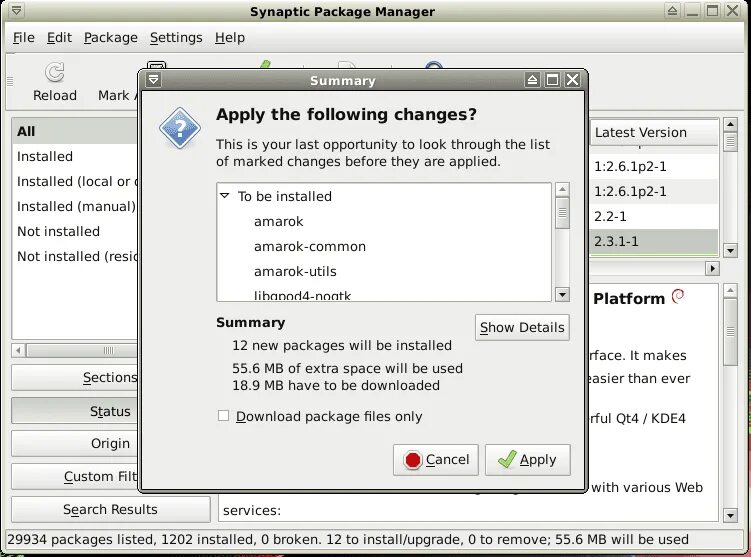
Task: Select amarok-common in the changes list
Action: pos(309,246)
